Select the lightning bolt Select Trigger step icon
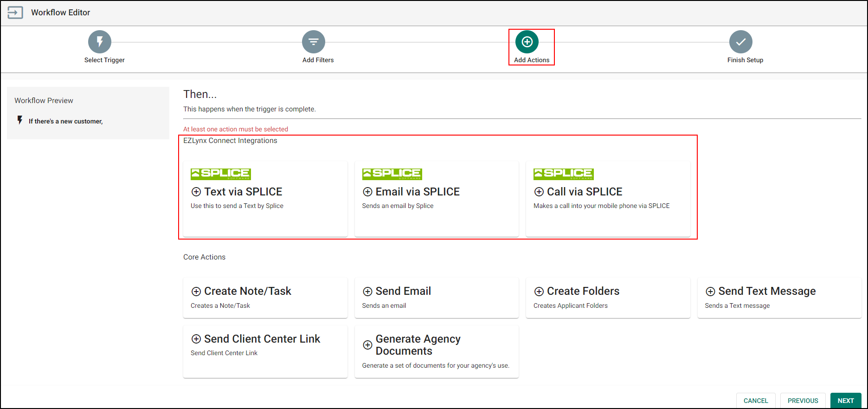Viewport: 868px width, 409px height. pos(100,42)
